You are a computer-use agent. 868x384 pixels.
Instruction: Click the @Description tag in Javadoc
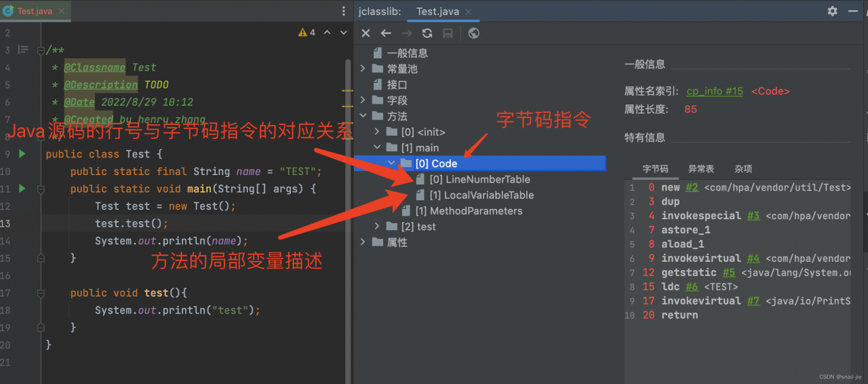click(x=101, y=85)
